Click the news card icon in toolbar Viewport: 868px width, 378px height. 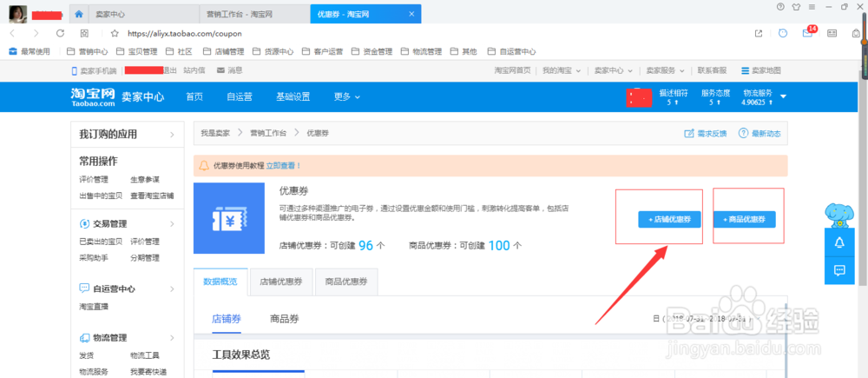pos(832,33)
